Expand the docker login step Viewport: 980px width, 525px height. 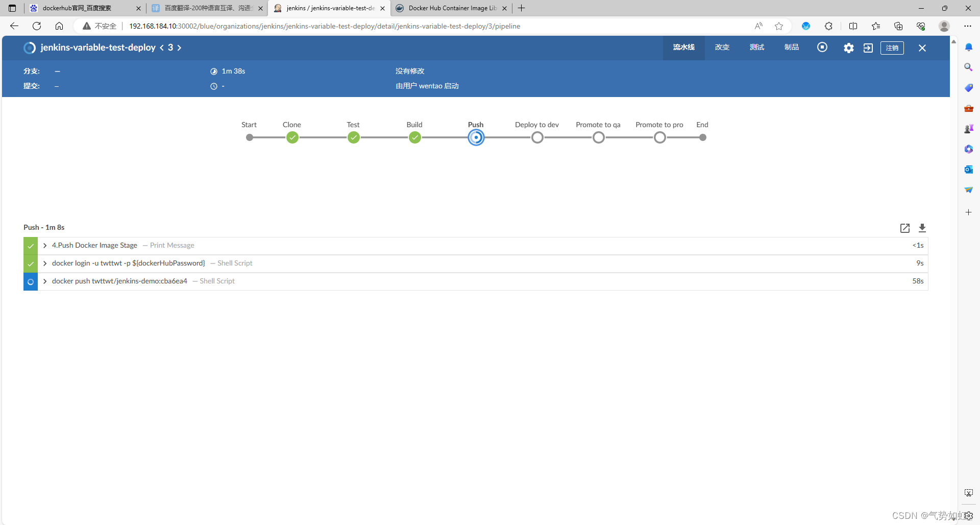(x=45, y=264)
